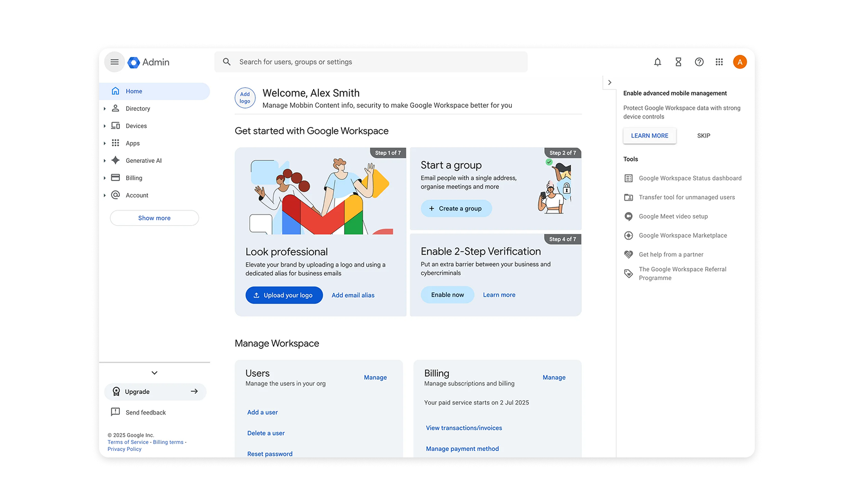This screenshot has height=504, width=855.
Task: Click the Transfer tool icon
Action: click(x=629, y=197)
